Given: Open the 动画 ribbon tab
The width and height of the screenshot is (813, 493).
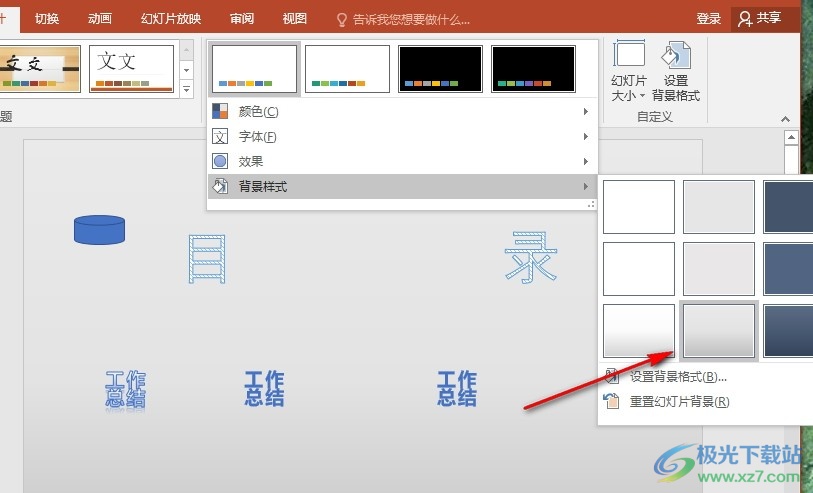Looking at the screenshot, I should (100, 19).
